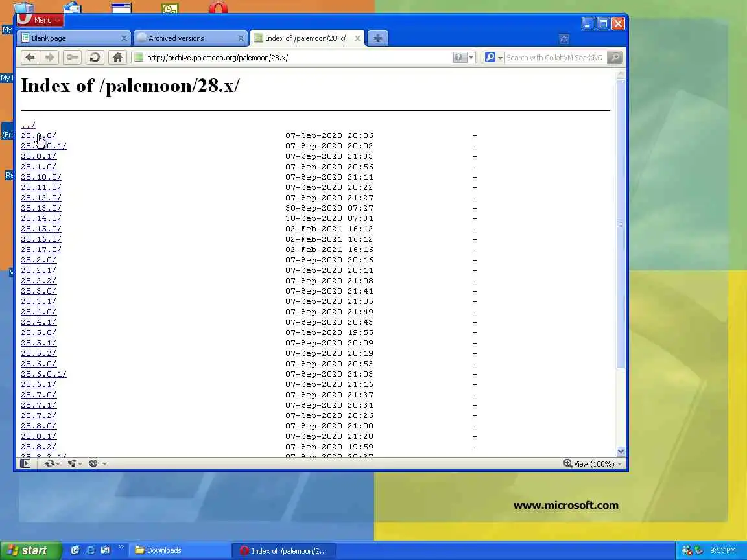Image resolution: width=747 pixels, height=560 pixels.
Task: Expand Quick Launch overflow chevron
Action: tap(121, 547)
